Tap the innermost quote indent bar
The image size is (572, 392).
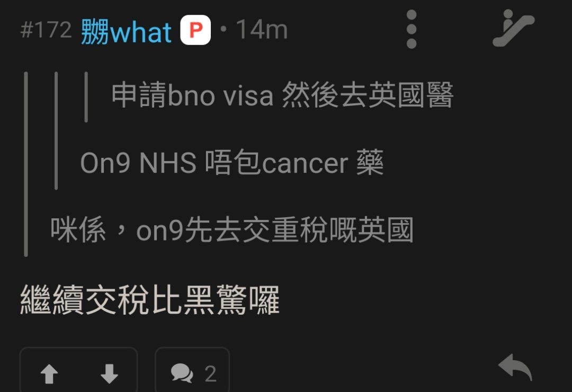click(86, 97)
